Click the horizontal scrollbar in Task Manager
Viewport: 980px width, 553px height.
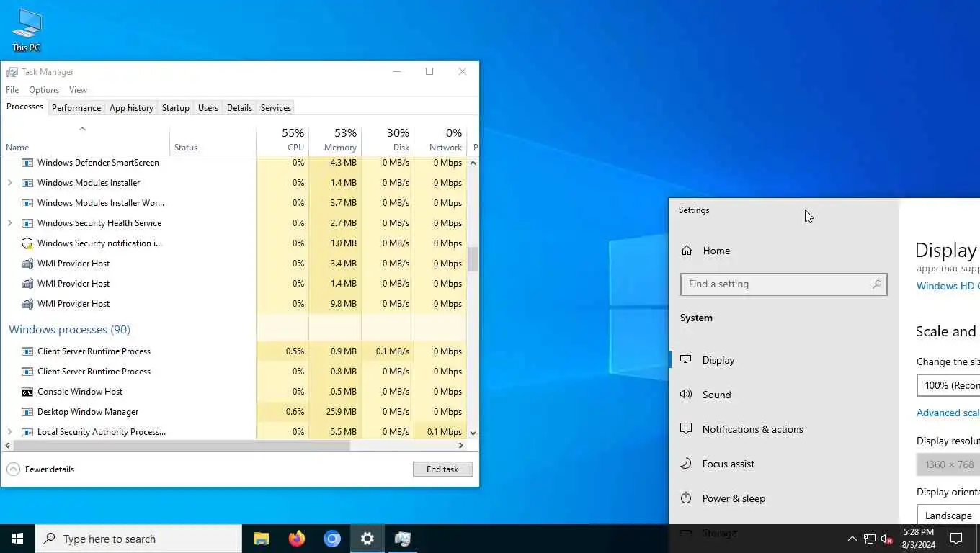pyautogui.click(x=182, y=446)
